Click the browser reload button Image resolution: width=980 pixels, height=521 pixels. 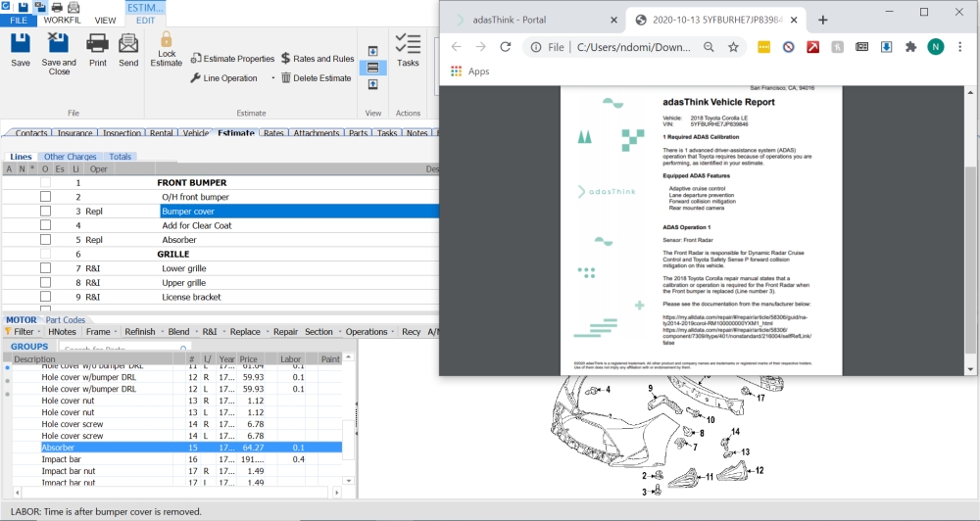[x=505, y=47]
